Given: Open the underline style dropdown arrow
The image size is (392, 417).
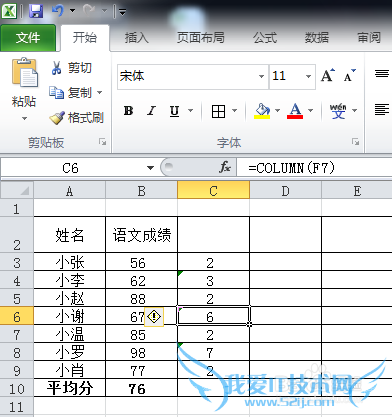Looking at the screenshot, I should coord(191,111).
